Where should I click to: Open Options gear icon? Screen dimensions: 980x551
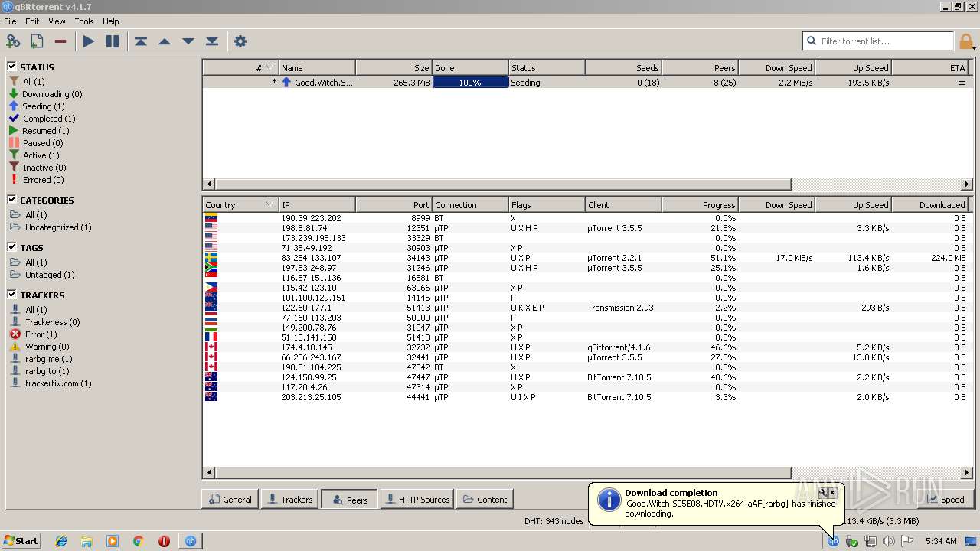[240, 41]
